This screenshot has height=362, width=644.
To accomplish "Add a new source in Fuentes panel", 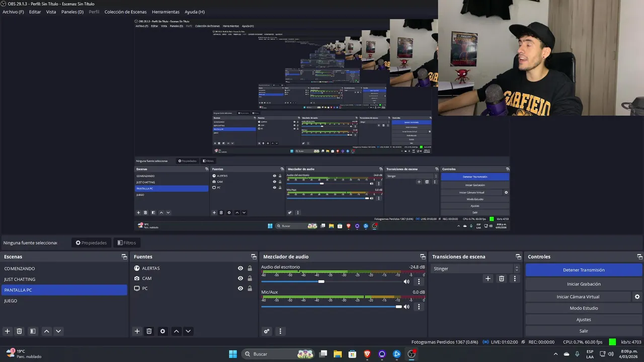I will tap(137, 331).
